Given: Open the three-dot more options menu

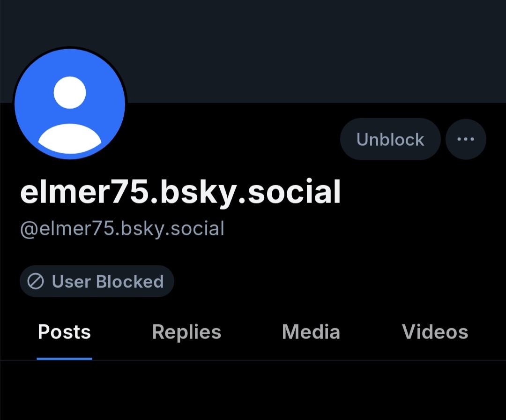Looking at the screenshot, I should coord(466,139).
